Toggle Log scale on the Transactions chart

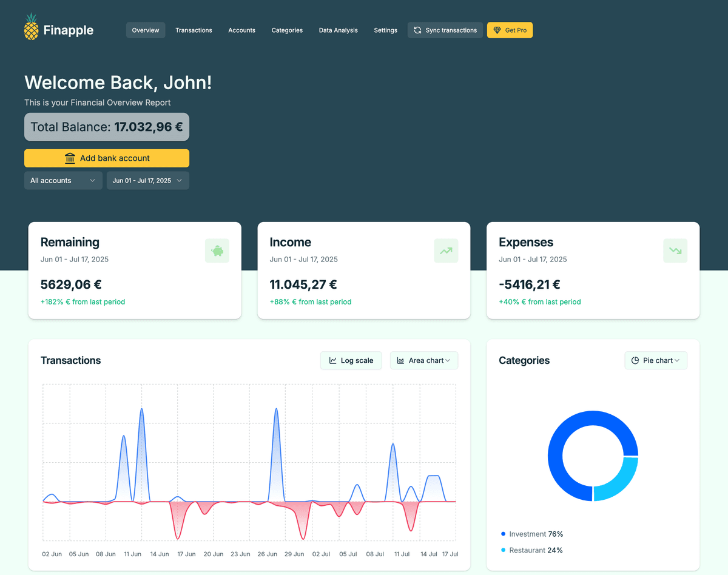coord(351,360)
